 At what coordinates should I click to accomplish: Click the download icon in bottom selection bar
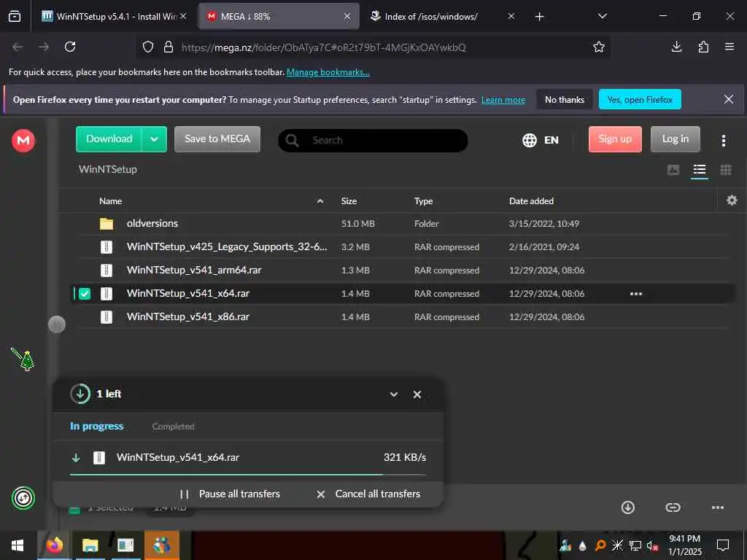pyautogui.click(x=628, y=507)
